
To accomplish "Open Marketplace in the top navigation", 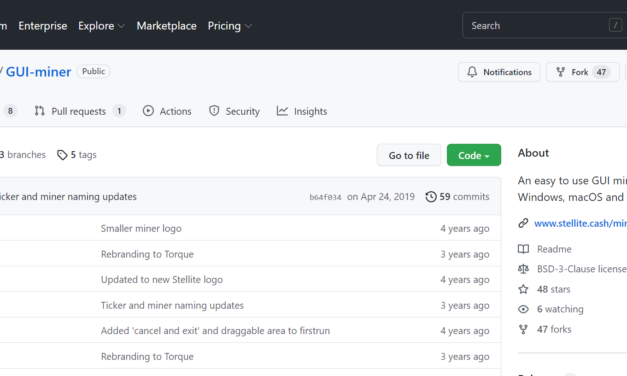I will [167, 26].
